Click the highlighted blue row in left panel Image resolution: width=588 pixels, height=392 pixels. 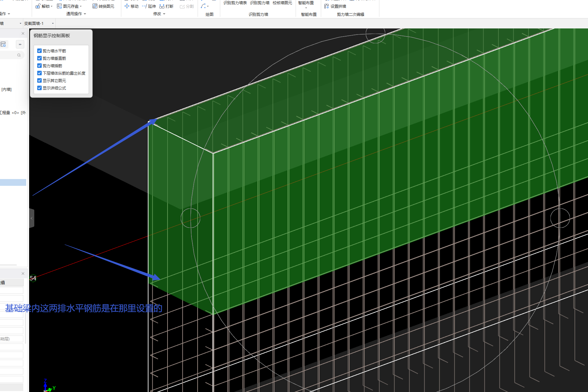[13, 182]
